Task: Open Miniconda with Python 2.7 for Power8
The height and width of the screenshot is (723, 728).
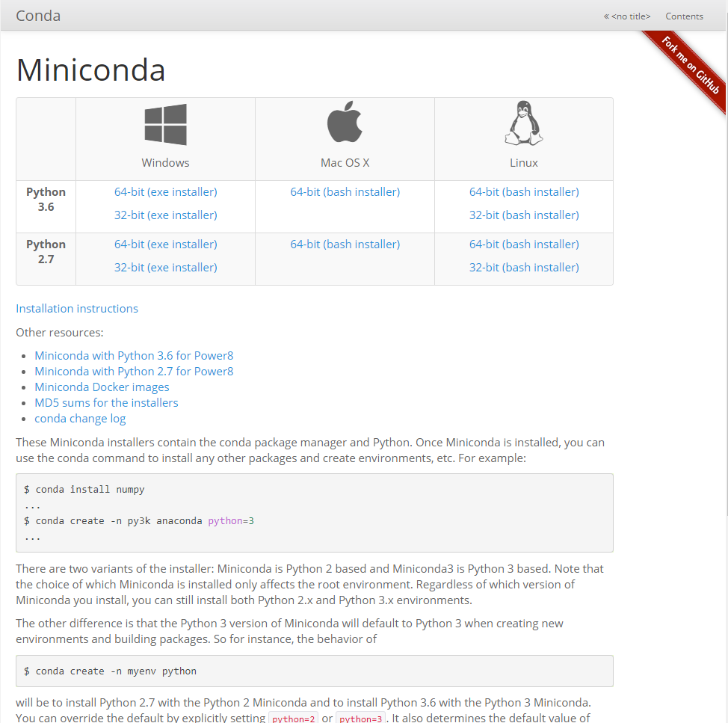Action: click(x=134, y=372)
